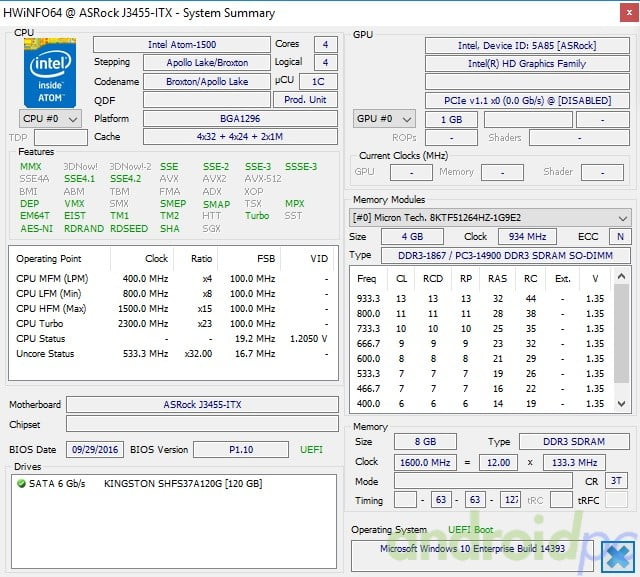Click the green SATA drive status icon
640x577 pixels.
click(21, 484)
